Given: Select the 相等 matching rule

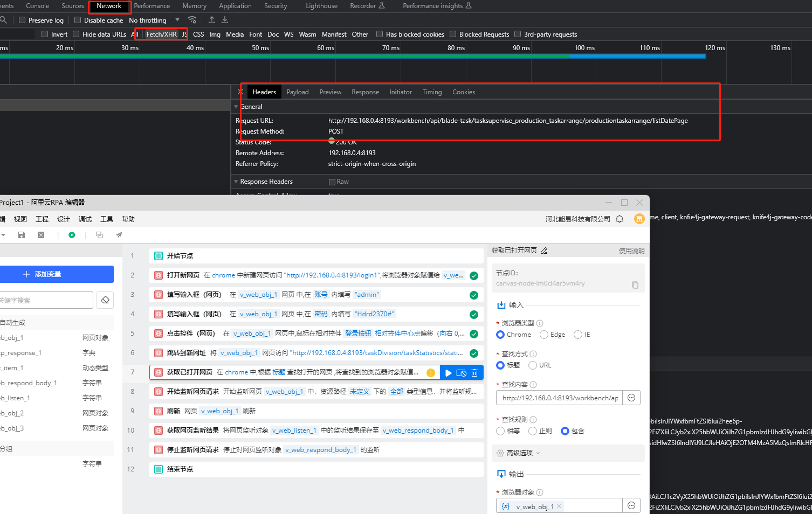Looking at the screenshot, I should [x=500, y=431].
